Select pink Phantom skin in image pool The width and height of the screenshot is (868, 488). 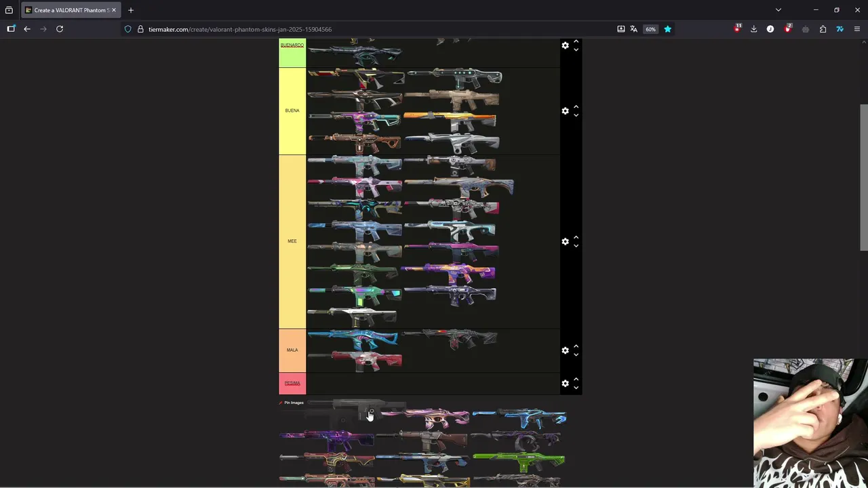[x=426, y=418]
